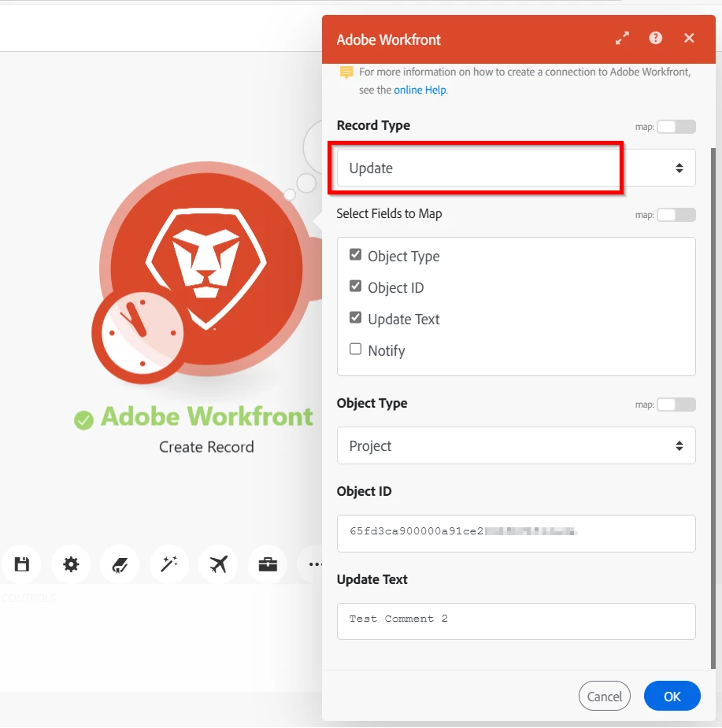The height and width of the screenshot is (728, 722).
Task: Click the notes icon in bottom toolbar
Action: pos(120,564)
